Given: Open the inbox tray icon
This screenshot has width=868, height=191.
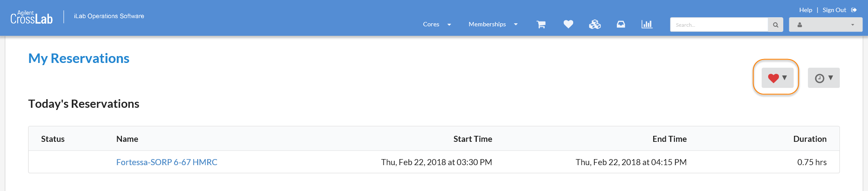Looking at the screenshot, I should [621, 25].
